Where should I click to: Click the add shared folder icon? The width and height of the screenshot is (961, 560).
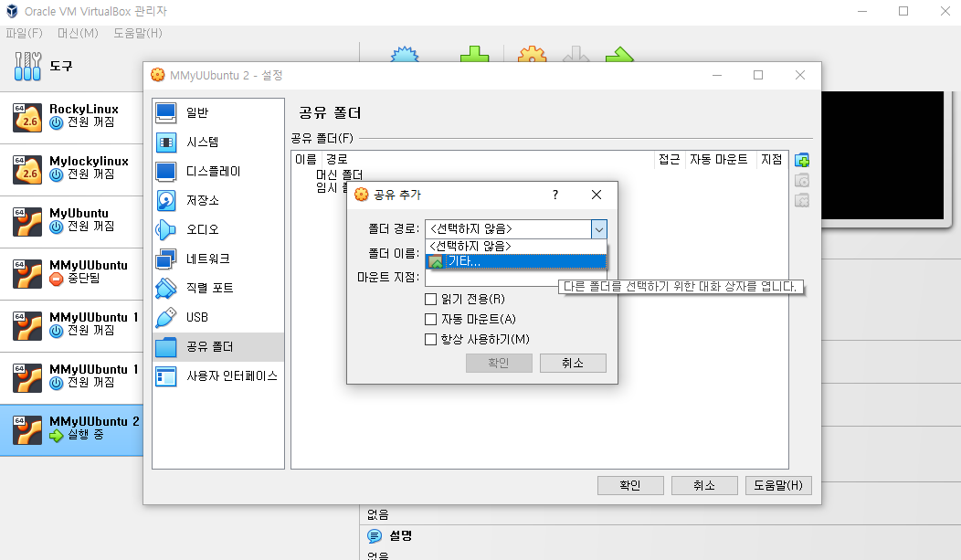802,161
